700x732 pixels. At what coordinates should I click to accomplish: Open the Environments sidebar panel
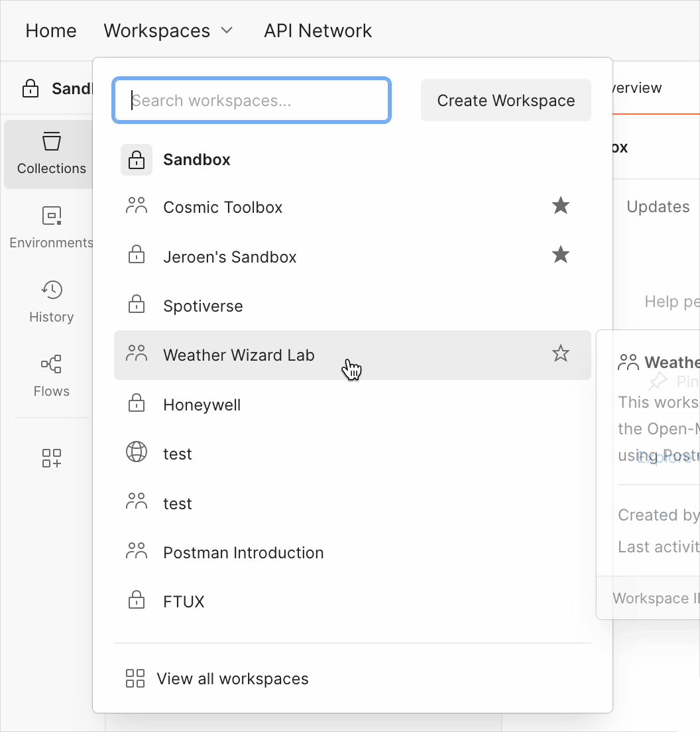[51, 227]
